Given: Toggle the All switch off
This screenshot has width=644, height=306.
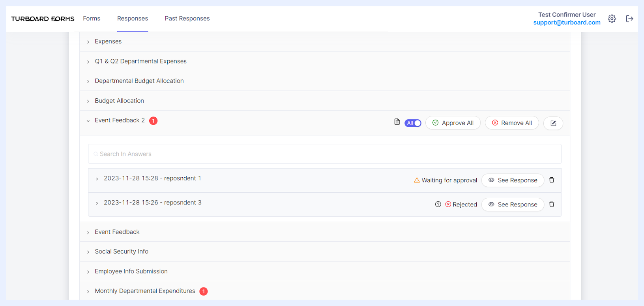Looking at the screenshot, I should click(x=413, y=123).
